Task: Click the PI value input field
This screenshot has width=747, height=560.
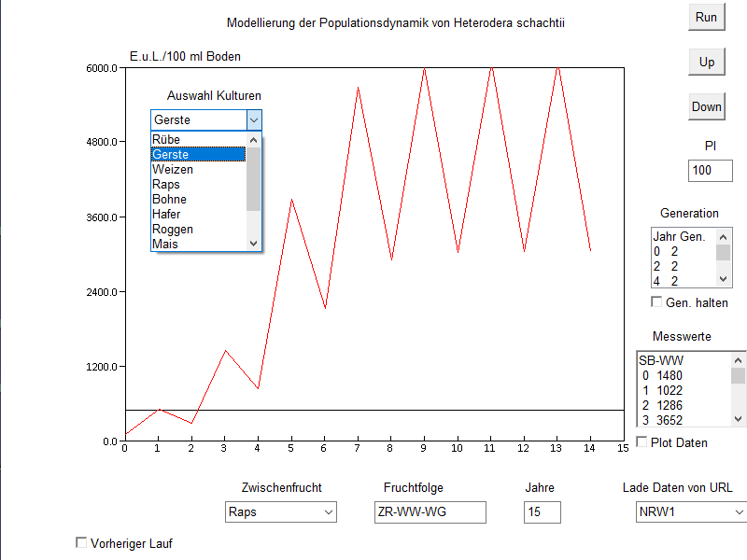Action: click(x=711, y=171)
